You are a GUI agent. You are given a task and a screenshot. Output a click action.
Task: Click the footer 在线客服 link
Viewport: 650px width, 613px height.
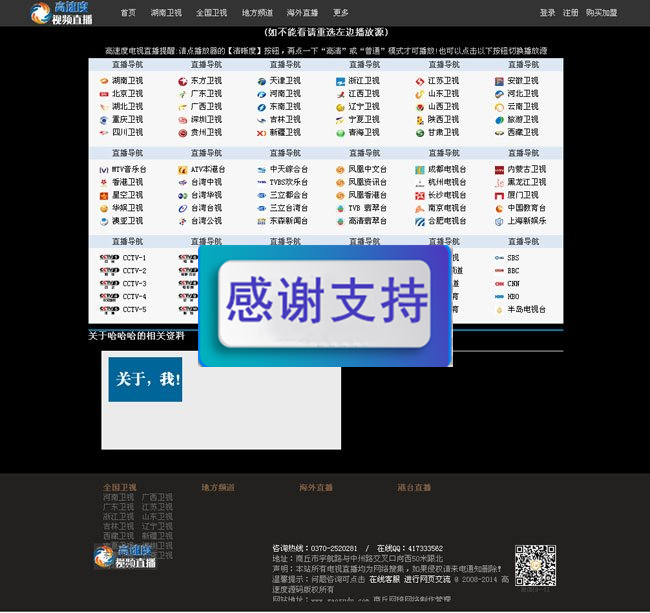pyautogui.click(x=384, y=579)
